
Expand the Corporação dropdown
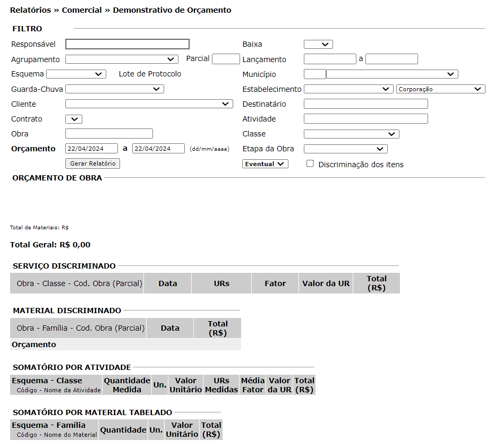pyautogui.click(x=440, y=89)
